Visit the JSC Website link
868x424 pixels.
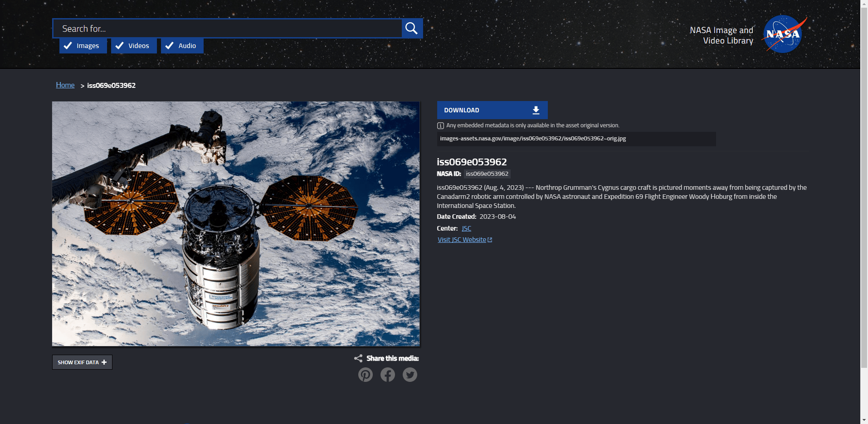point(462,239)
